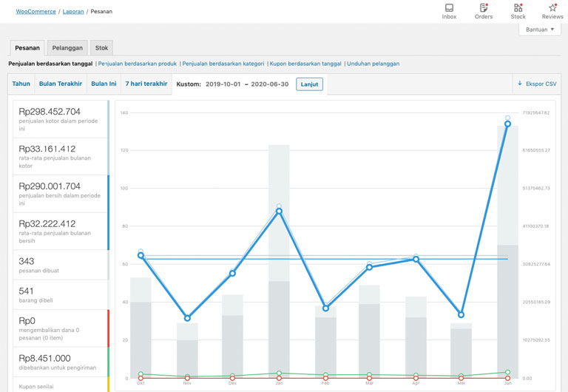Open Penjualan berdasarkan produk report
This screenshot has width=568, height=392.
click(138, 64)
